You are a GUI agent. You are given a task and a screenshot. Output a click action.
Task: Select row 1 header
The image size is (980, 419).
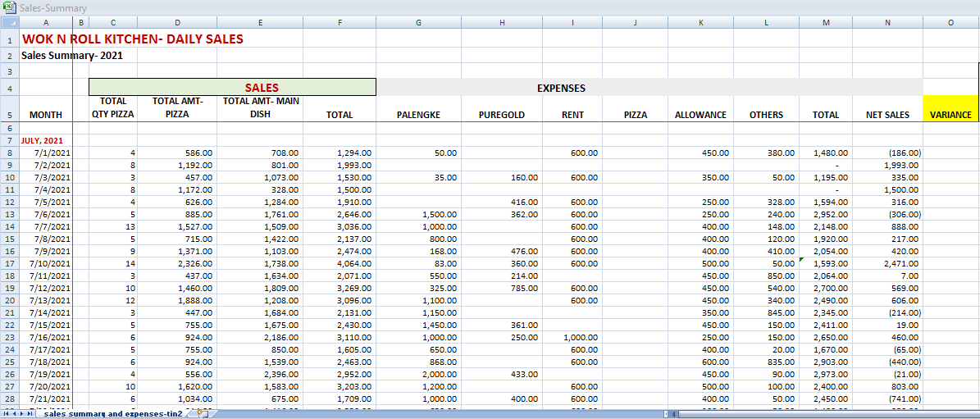point(9,39)
